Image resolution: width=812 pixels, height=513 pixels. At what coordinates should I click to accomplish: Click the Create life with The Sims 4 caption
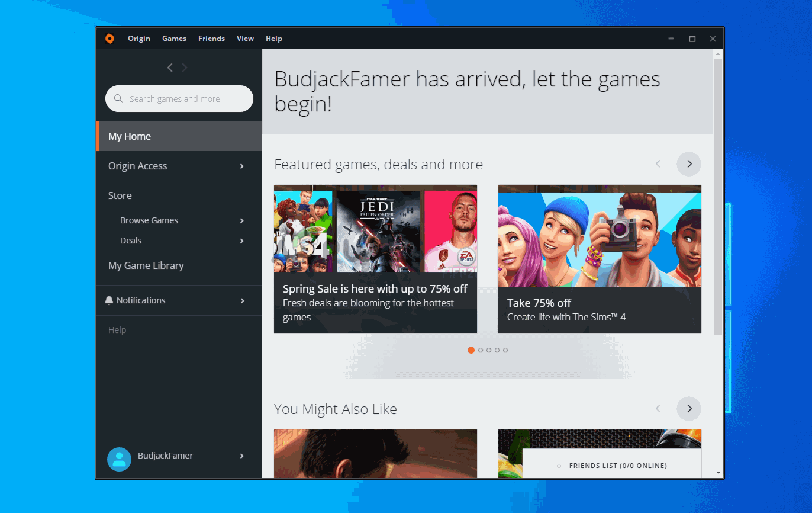pos(566,317)
